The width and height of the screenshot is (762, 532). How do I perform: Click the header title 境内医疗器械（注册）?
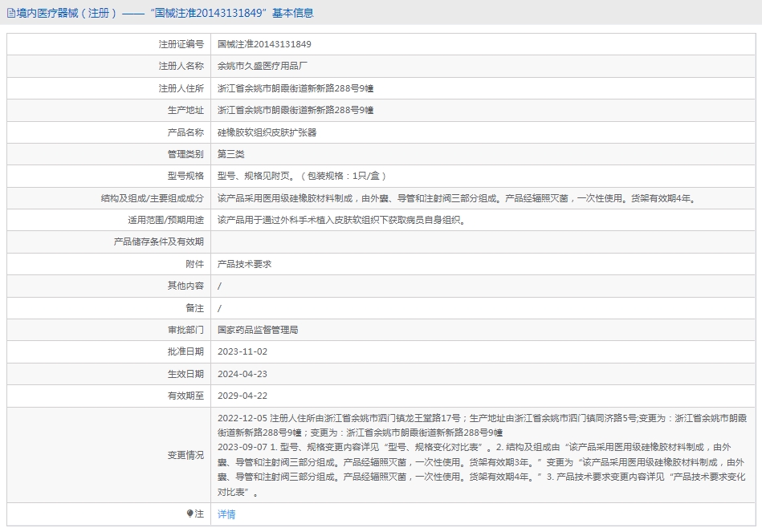(67, 13)
